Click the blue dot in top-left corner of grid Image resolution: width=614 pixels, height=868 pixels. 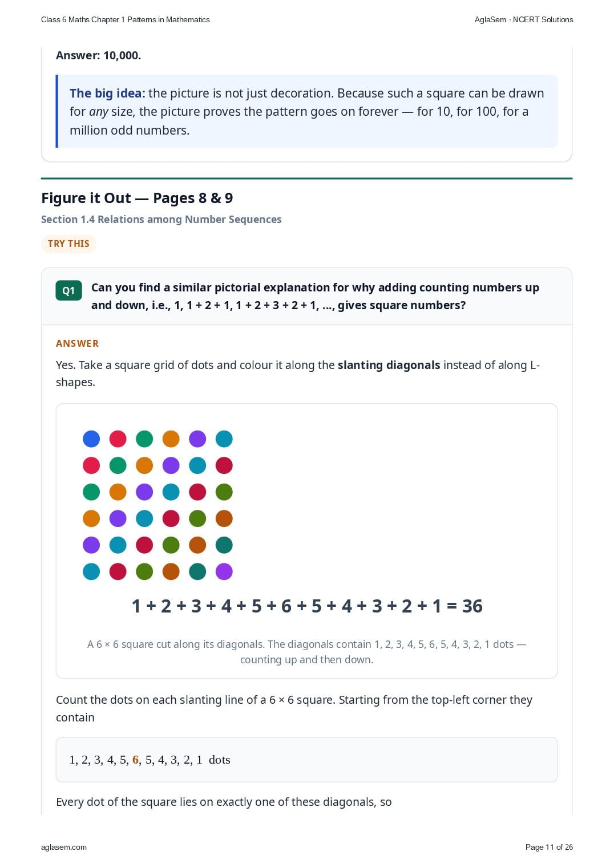coord(91,439)
